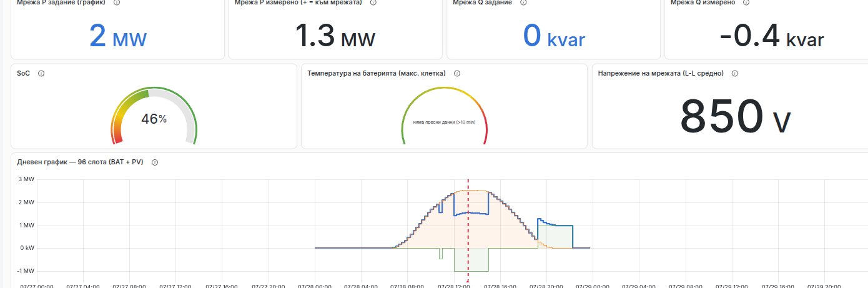868x288 pixels.
Task: Click info icon beside 'Мрежа P измерено' title
Action: (373, 2)
